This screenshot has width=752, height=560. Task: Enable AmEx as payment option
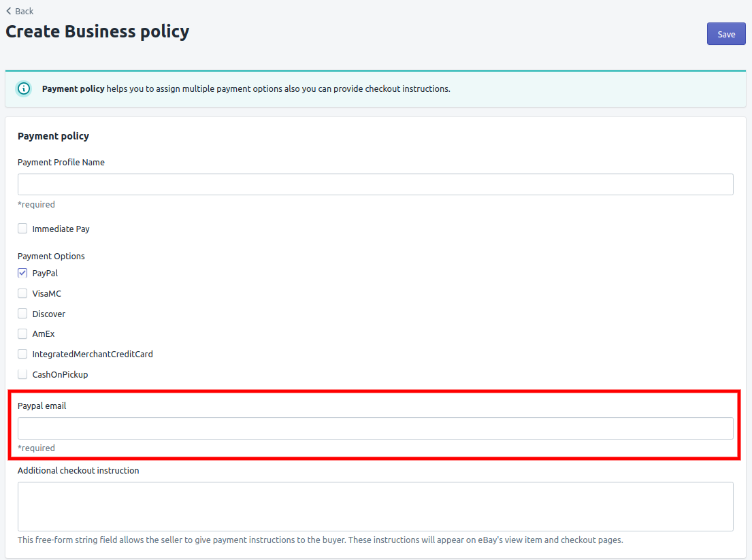[22, 334]
